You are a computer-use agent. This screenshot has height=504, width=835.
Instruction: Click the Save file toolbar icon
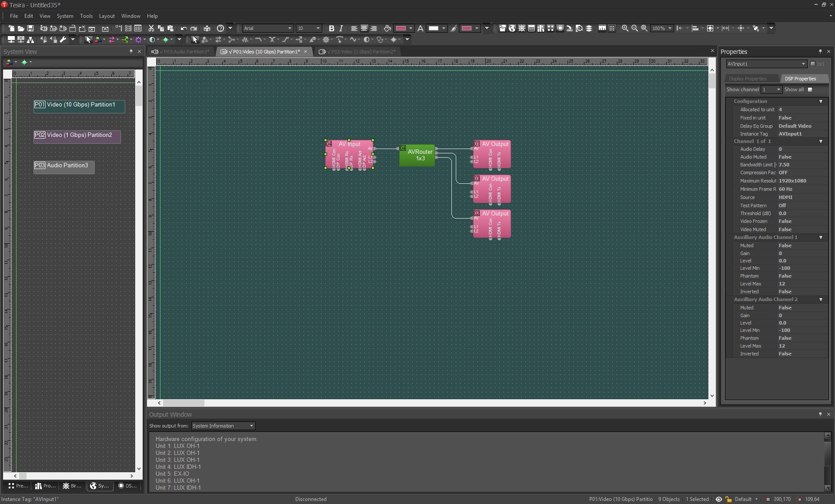point(30,28)
